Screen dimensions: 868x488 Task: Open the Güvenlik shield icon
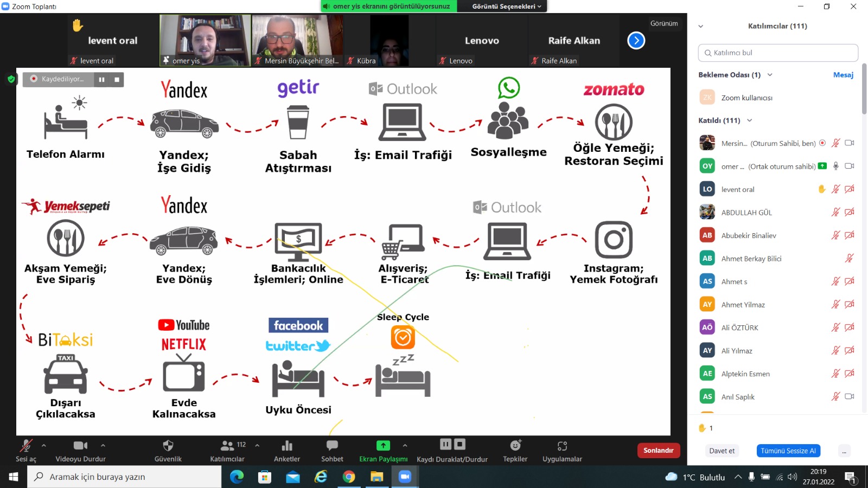click(x=168, y=446)
